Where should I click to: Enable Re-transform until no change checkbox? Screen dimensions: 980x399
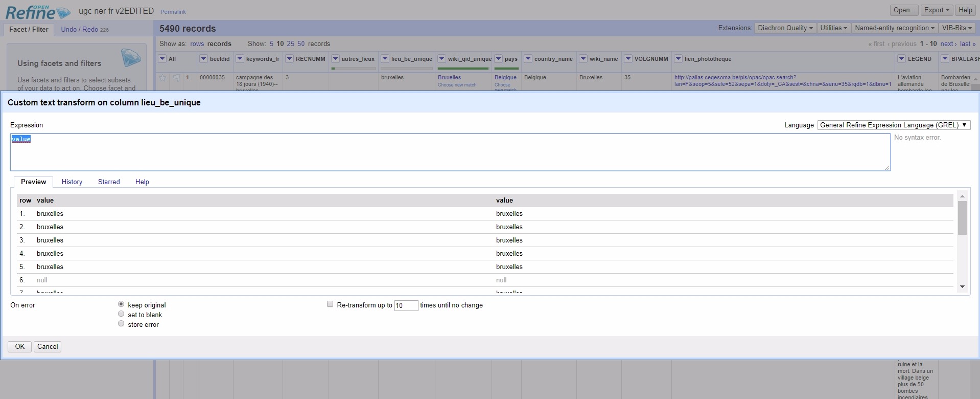pos(330,304)
